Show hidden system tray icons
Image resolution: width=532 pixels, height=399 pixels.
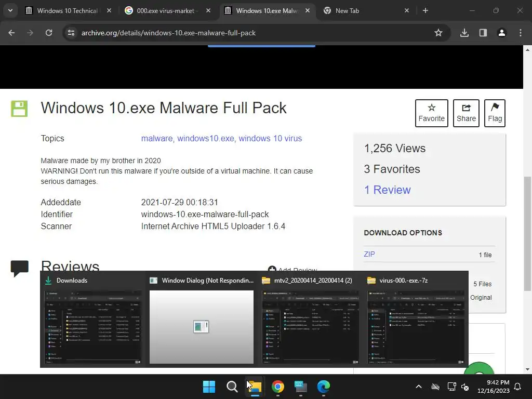point(419,387)
